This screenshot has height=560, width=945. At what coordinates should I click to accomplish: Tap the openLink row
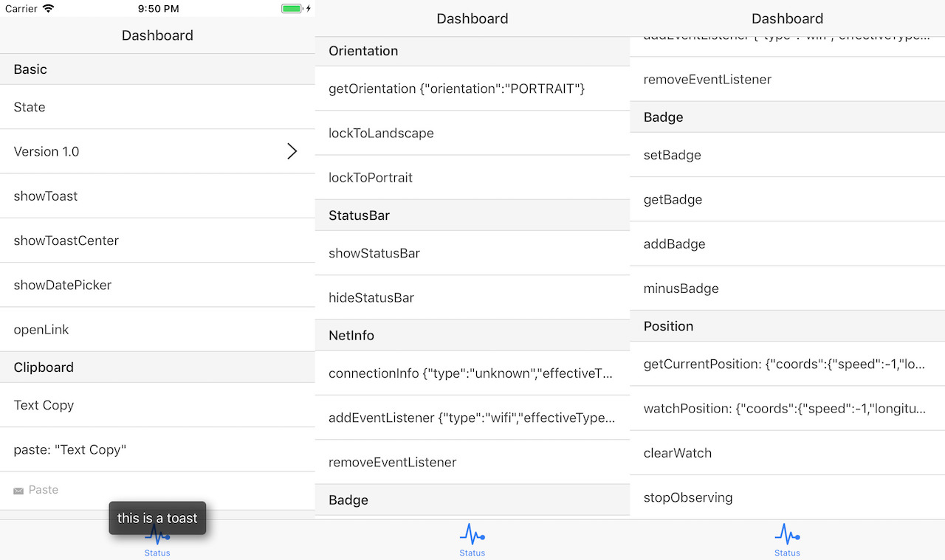coord(157,329)
